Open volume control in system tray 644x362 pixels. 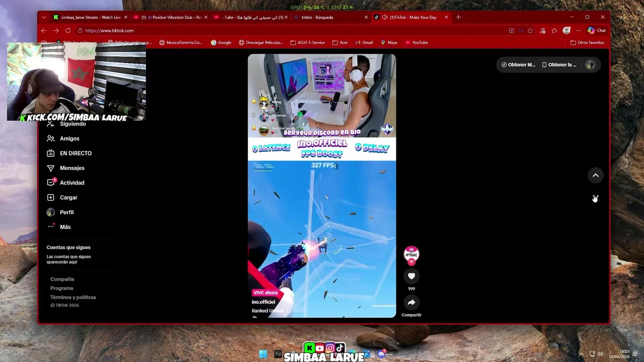click(x=600, y=354)
